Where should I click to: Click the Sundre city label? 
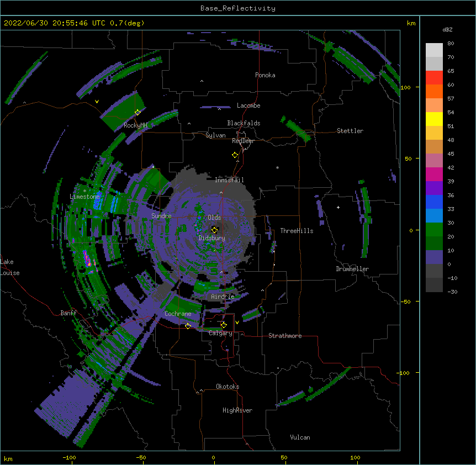click(161, 216)
